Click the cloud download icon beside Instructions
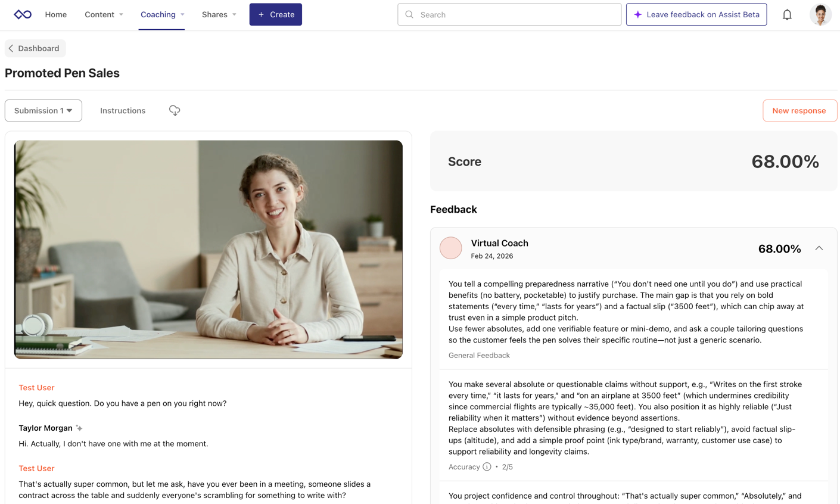The image size is (840, 504). [174, 110]
